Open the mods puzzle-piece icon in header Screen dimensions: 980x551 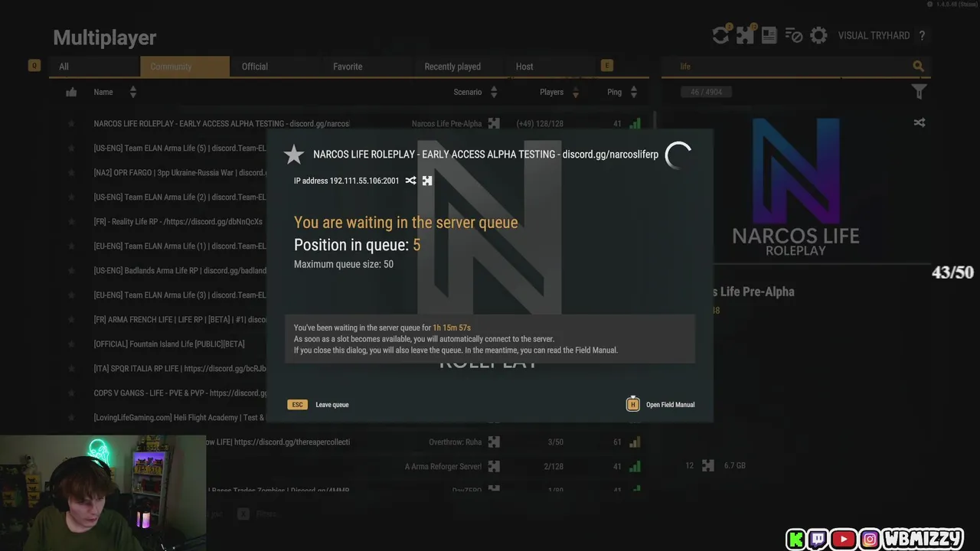(745, 35)
